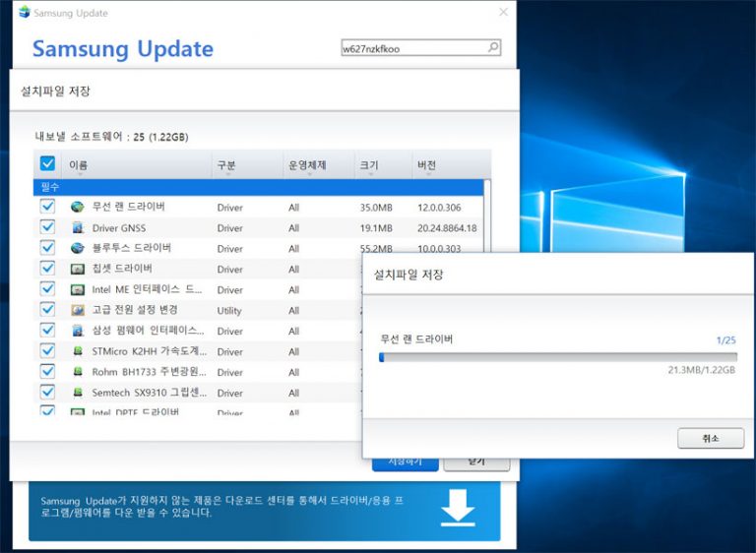The image size is (756, 553).
Task: Click the 취소 cancel button
Action: click(711, 438)
